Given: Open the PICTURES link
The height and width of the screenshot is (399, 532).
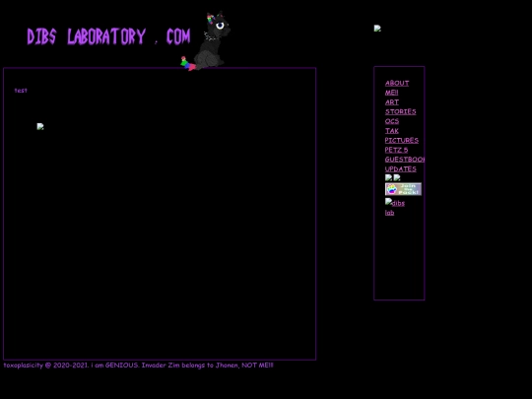Looking at the screenshot, I should [401, 140].
